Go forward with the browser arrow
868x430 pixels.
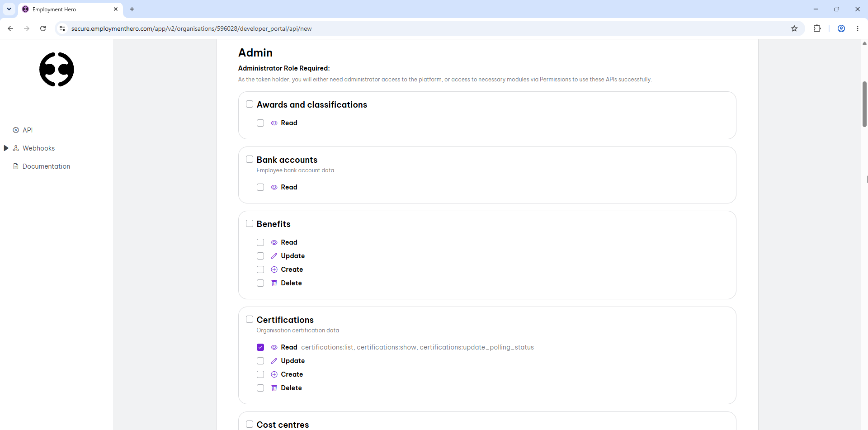[27, 28]
